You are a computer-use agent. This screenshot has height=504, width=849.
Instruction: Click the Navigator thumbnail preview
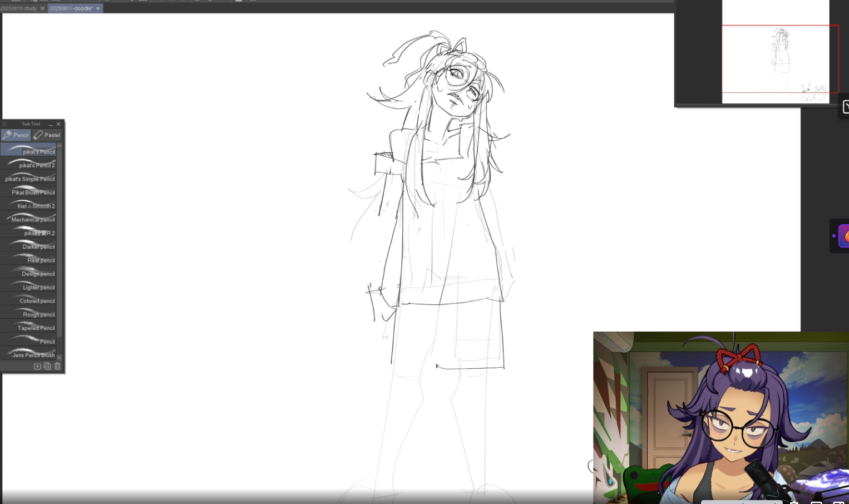pos(776,52)
